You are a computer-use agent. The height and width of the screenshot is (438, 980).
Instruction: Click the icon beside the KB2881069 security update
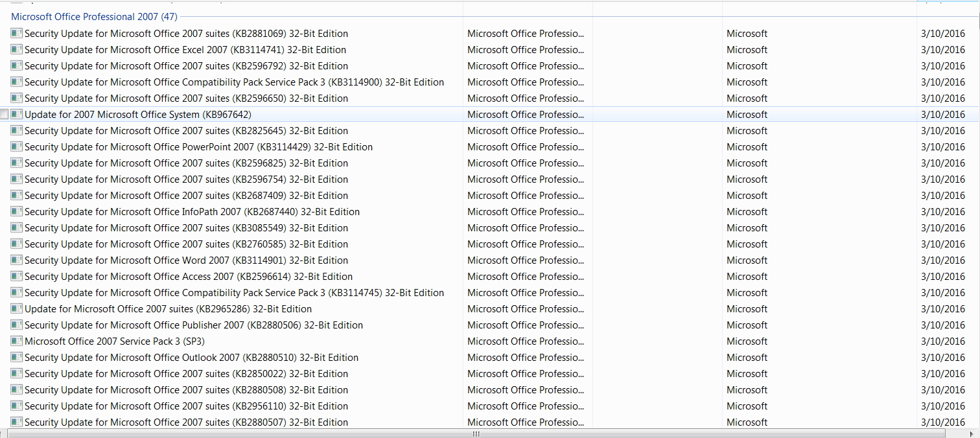pyautogui.click(x=17, y=33)
